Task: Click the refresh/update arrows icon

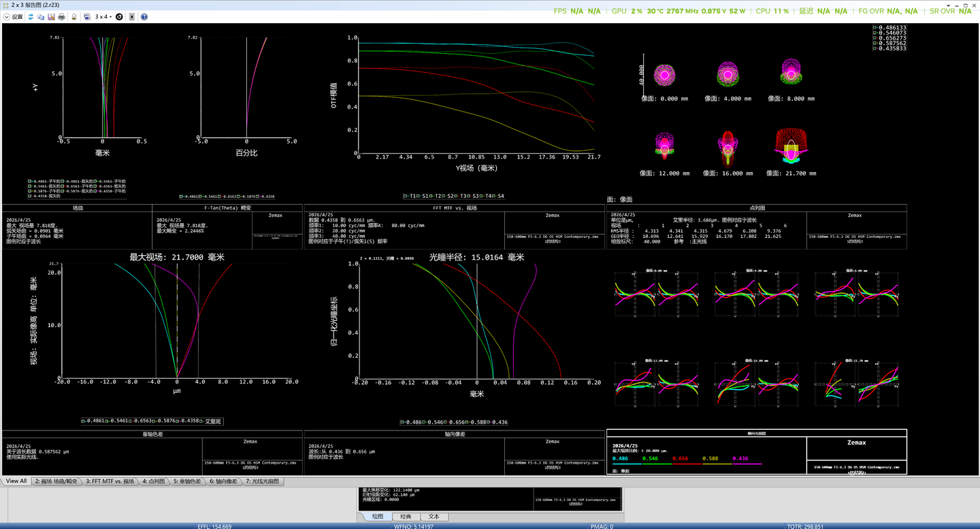Action: coord(31,17)
